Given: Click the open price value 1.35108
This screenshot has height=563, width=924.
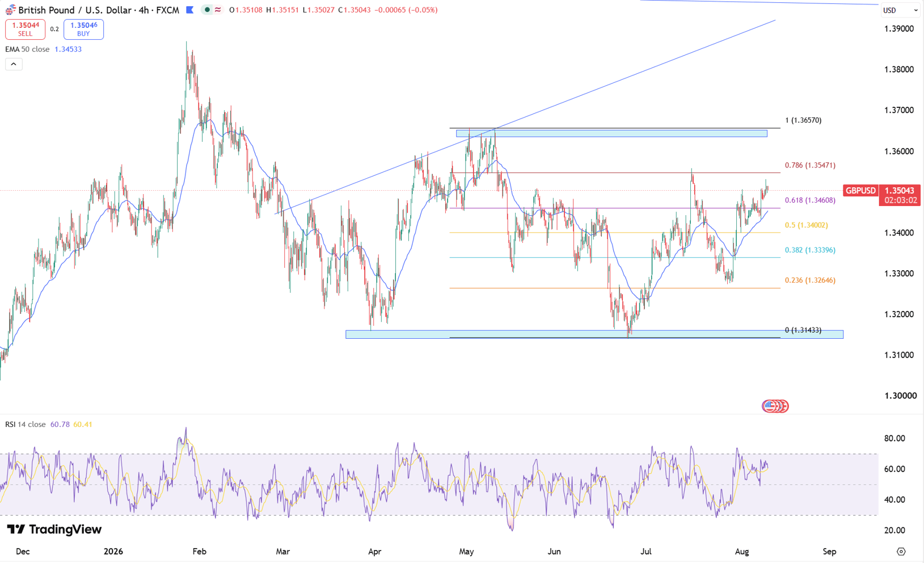Looking at the screenshot, I should [249, 10].
